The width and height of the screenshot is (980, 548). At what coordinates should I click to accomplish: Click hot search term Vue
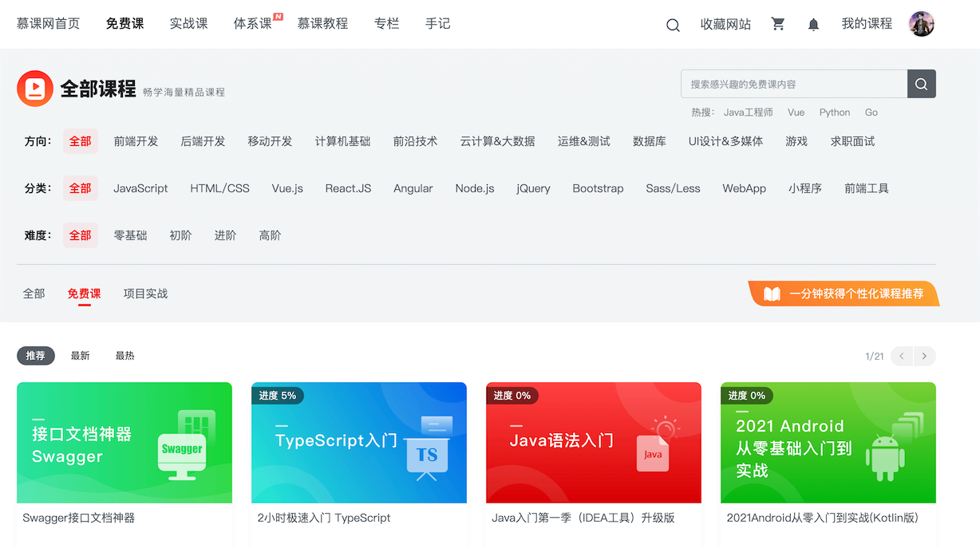796,112
